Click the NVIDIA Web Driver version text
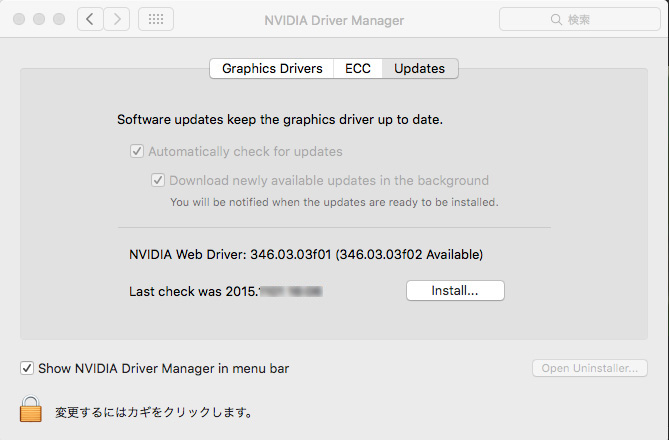The image size is (669, 440). 306,254
